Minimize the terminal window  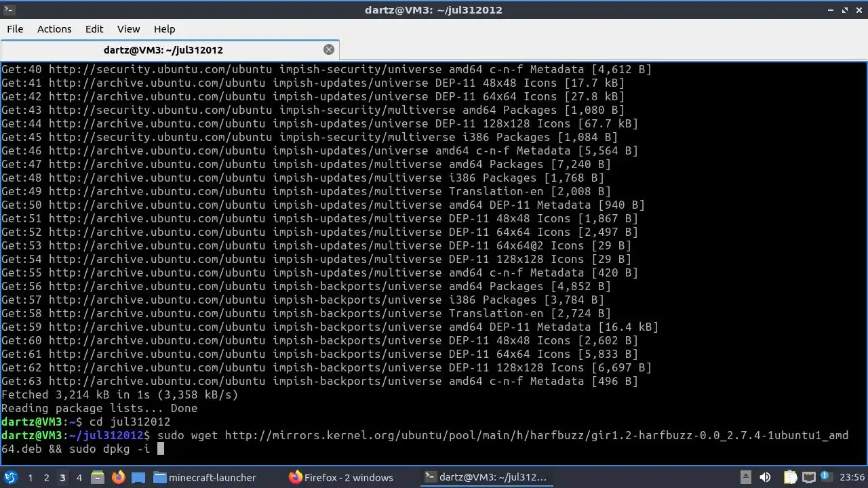(831, 10)
